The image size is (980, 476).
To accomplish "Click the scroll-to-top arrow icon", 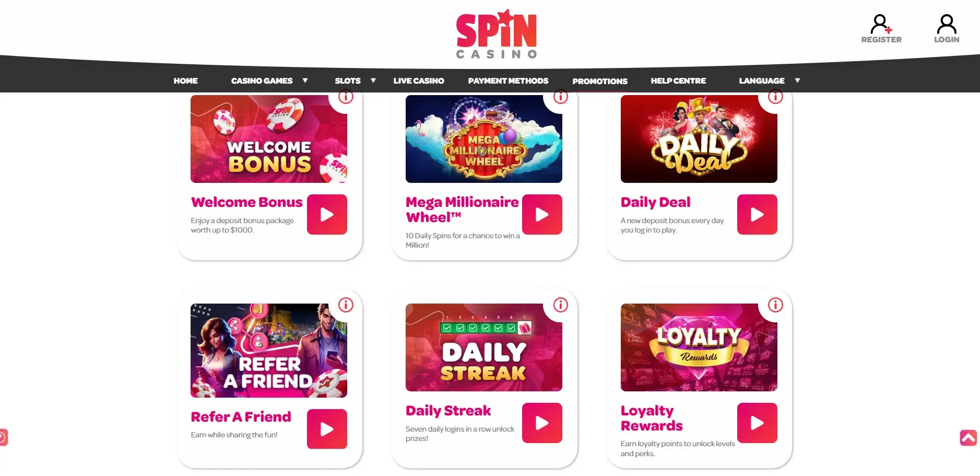I will 968,437.
